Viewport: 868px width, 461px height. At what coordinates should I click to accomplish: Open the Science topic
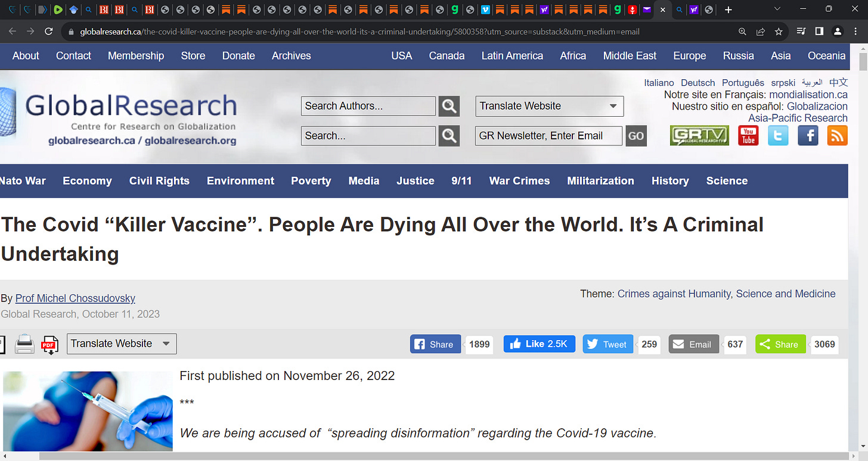point(727,180)
